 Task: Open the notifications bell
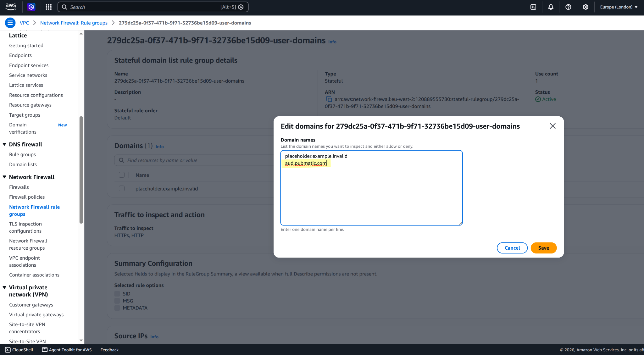pos(551,7)
